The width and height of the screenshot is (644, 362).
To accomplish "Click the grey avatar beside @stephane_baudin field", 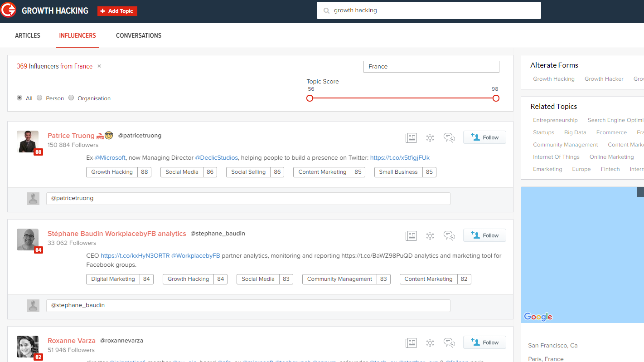I will tap(33, 306).
